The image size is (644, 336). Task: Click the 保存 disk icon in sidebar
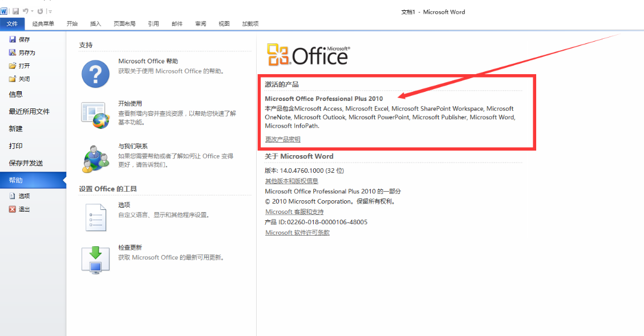click(13, 39)
